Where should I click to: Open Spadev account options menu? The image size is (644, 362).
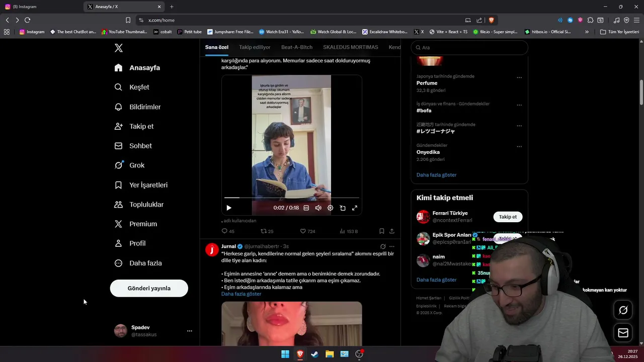point(190,331)
